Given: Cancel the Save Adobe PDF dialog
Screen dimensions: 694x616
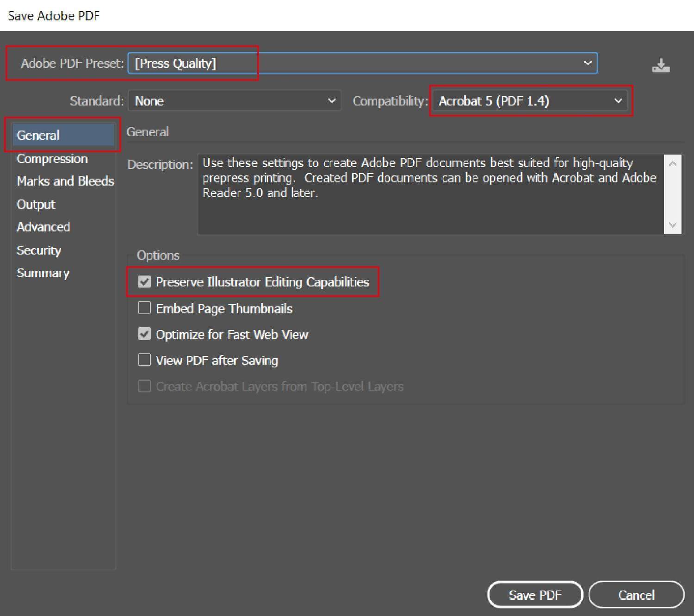Looking at the screenshot, I should coord(636,595).
